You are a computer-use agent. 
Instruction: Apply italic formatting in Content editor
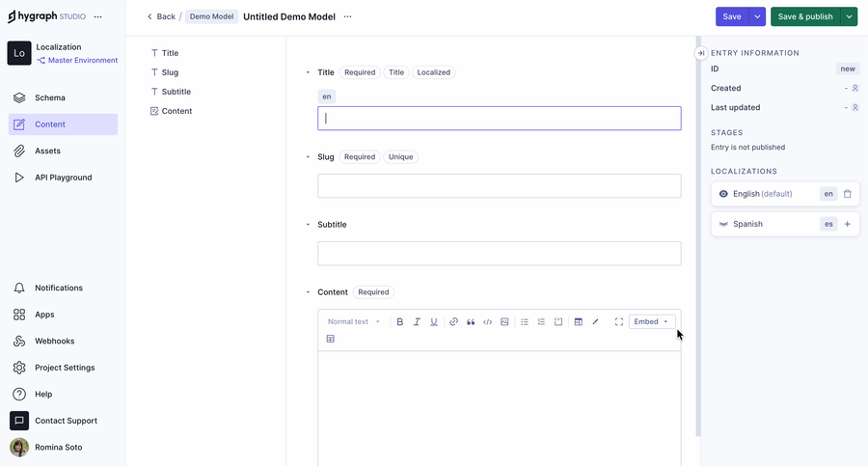pyautogui.click(x=417, y=322)
